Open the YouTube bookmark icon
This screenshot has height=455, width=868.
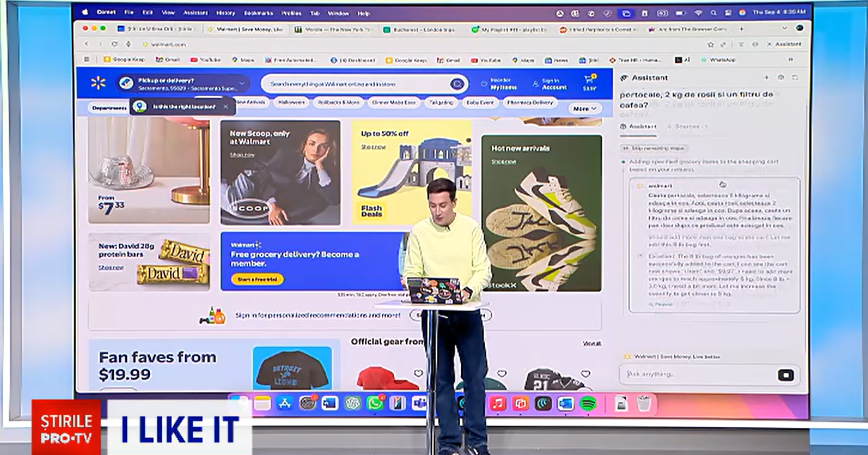coord(193,60)
